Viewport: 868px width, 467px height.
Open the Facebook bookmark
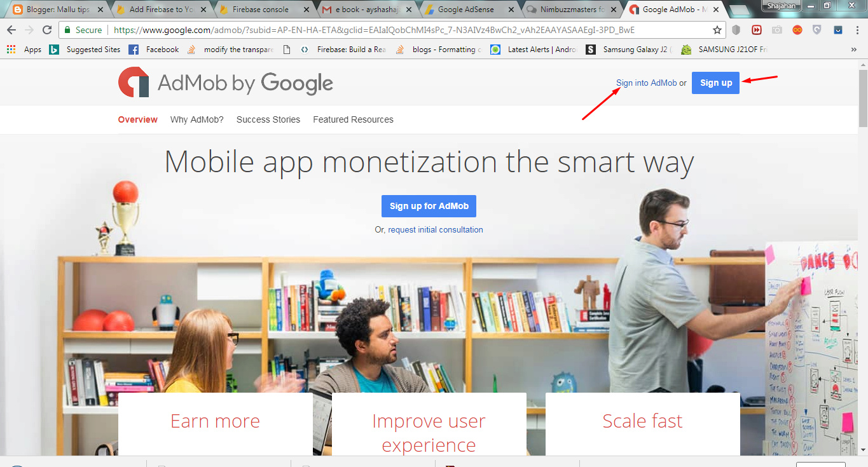click(x=154, y=50)
